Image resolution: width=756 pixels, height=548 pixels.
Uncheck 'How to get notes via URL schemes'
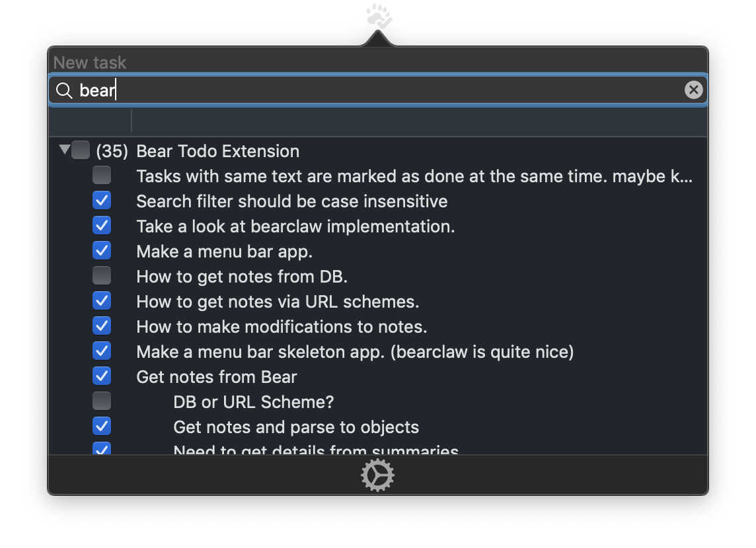[102, 300]
